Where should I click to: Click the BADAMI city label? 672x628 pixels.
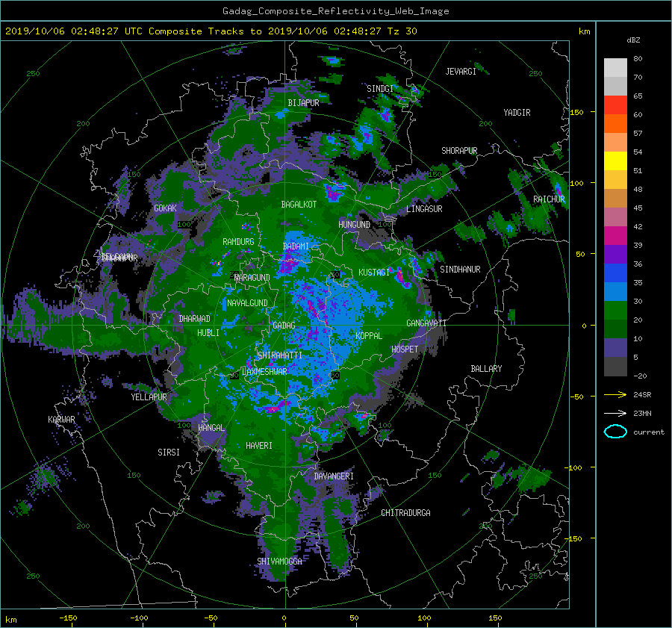[296, 246]
